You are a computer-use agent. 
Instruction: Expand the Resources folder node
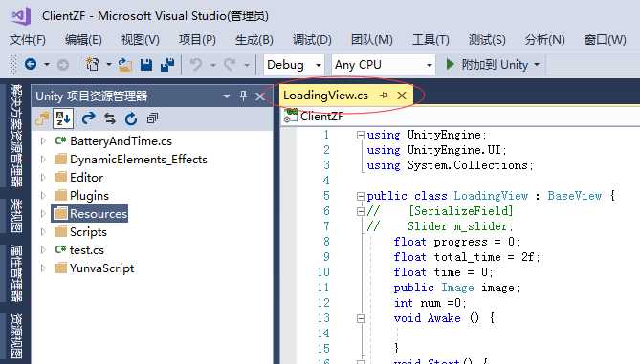pos(43,214)
